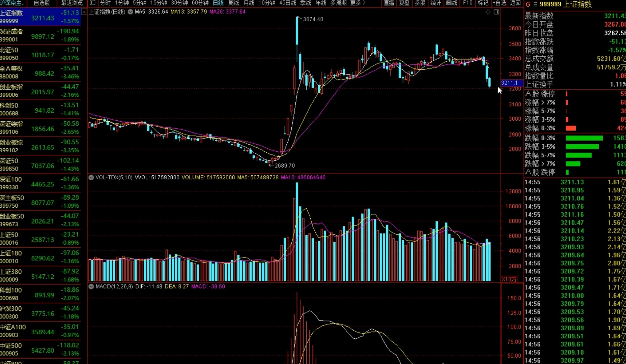Click the X10万 volume unit label

tap(509, 279)
